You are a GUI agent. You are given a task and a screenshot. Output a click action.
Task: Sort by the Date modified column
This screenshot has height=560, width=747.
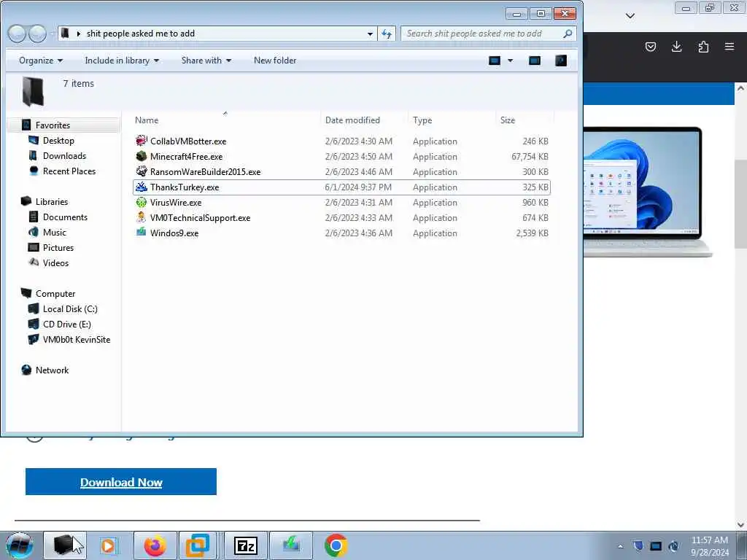tap(352, 120)
